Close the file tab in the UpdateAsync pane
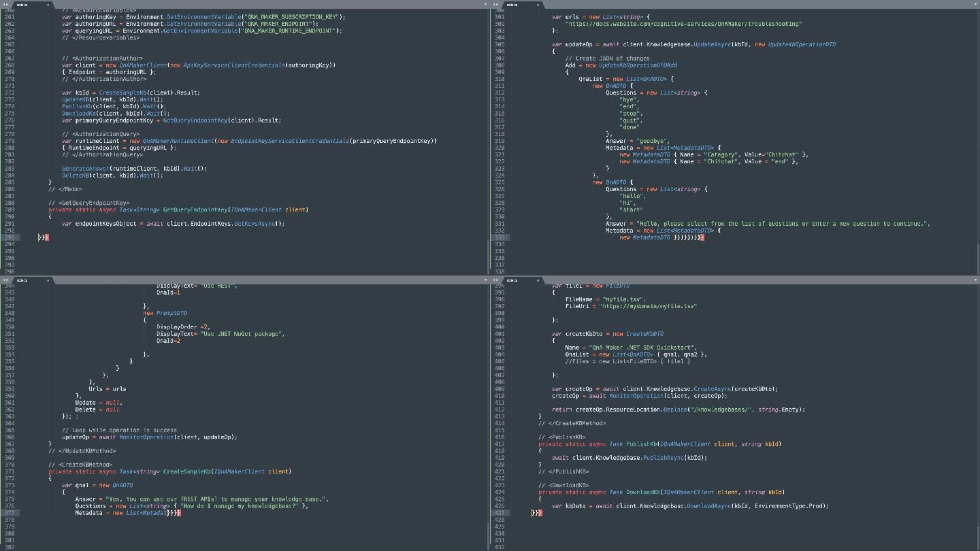The width and height of the screenshot is (980, 551). click(x=538, y=4)
